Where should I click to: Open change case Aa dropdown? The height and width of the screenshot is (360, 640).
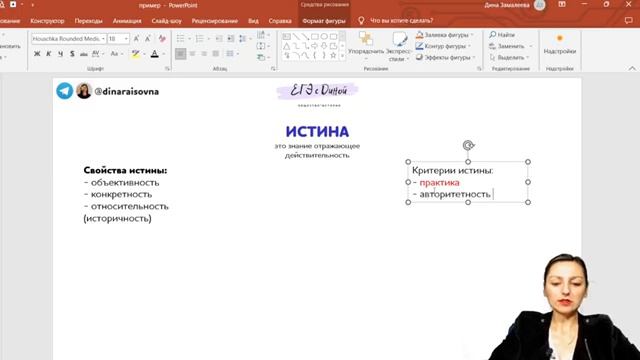[116, 54]
